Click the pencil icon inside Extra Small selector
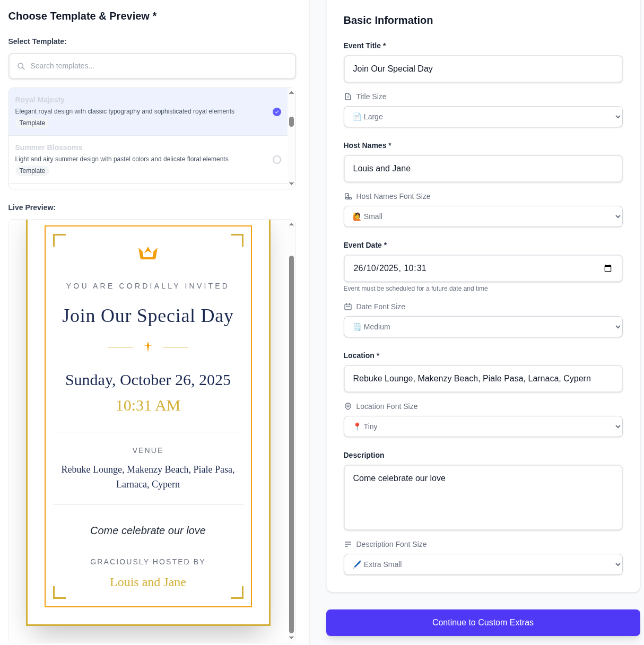 click(x=356, y=564)
